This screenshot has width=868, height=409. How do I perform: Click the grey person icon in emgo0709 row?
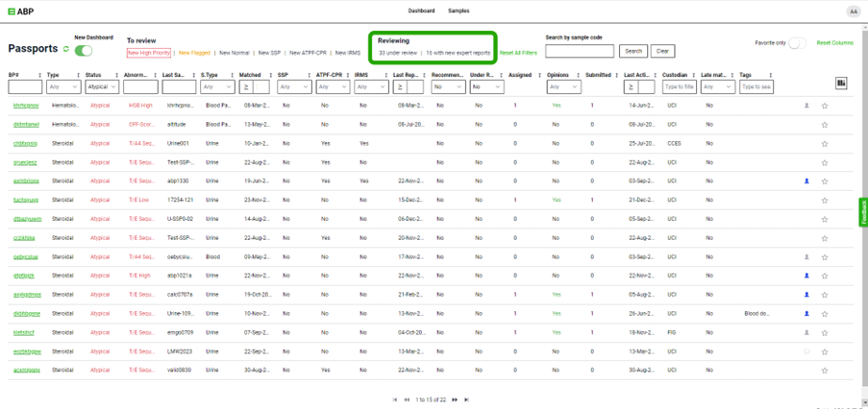click(x=806, y=332)
